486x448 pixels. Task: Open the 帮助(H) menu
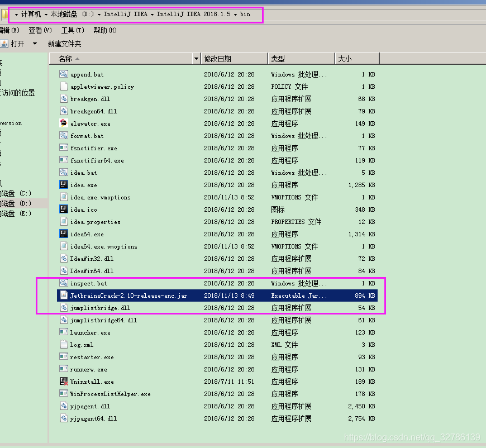pyautogui.click(x=105, y=30)
